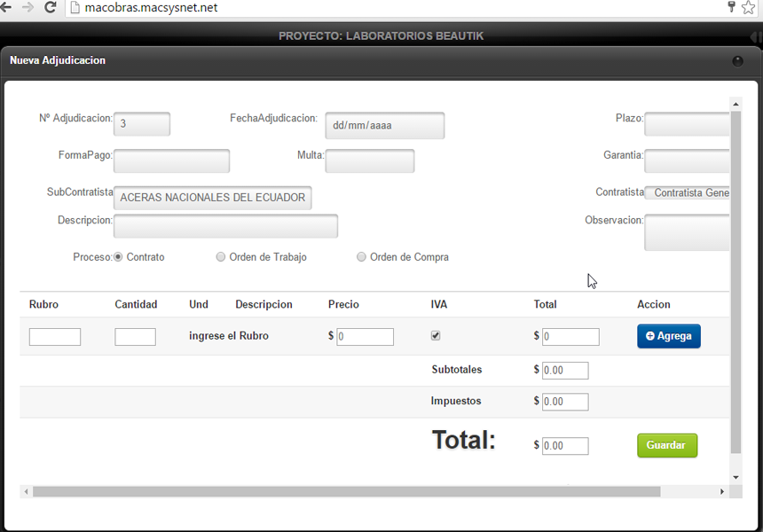
Task: Select the Contrato process option
Action: [118, 257]
